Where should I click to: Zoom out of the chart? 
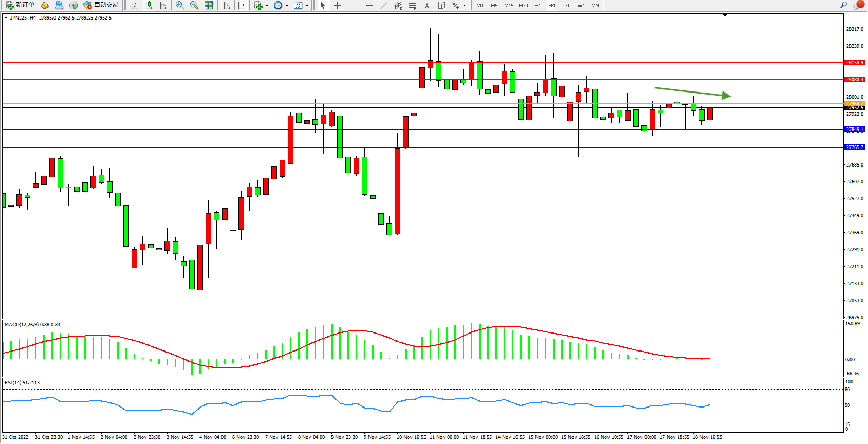(x=194, y=5)
